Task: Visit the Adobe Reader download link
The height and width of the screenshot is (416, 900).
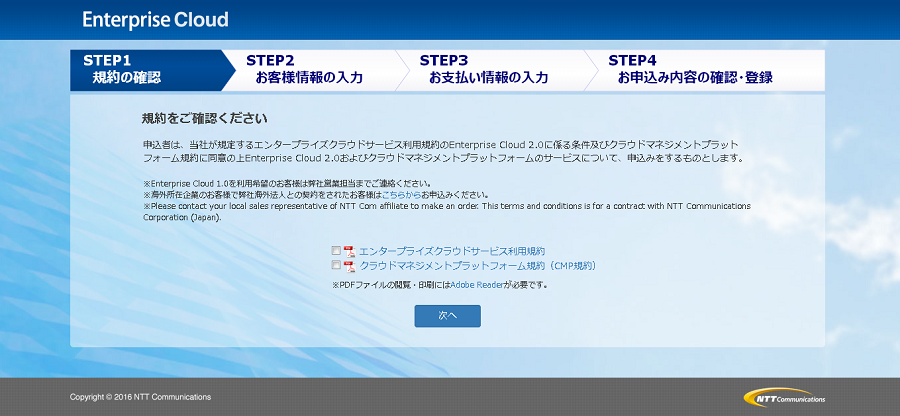Action: (x=476, y=285)
